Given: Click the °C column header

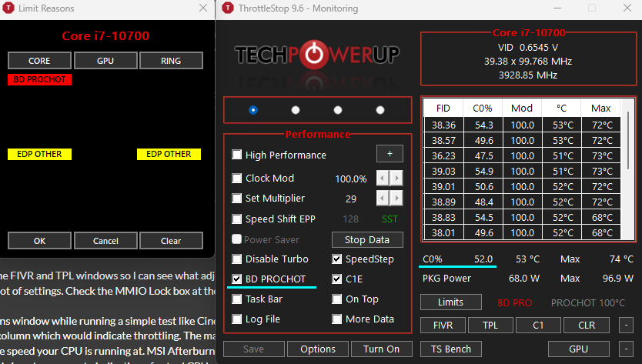Looking at the screenshot, I should point(561,108).
